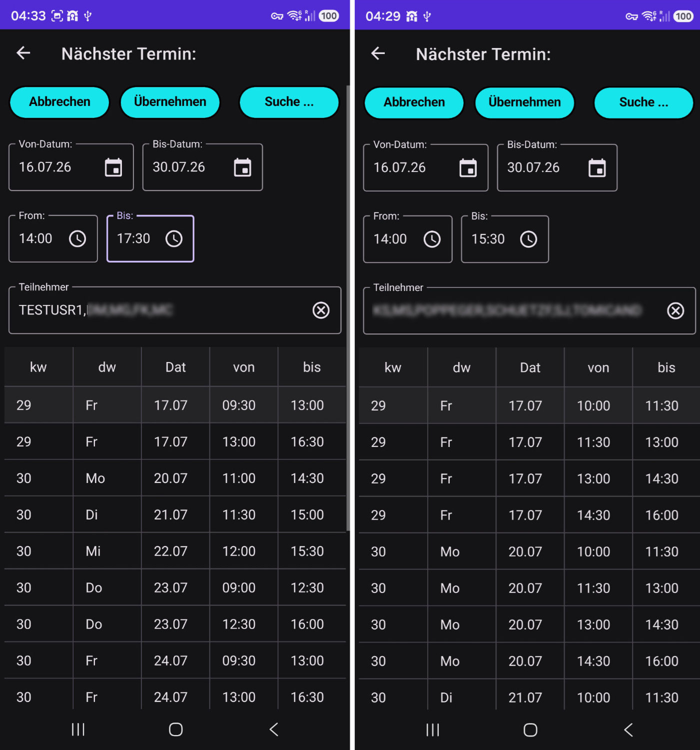The height and width of the screenshot is (750, 700).
Task: Clear left Teilnehmer field with X icon
Action: tap(321, 310)
